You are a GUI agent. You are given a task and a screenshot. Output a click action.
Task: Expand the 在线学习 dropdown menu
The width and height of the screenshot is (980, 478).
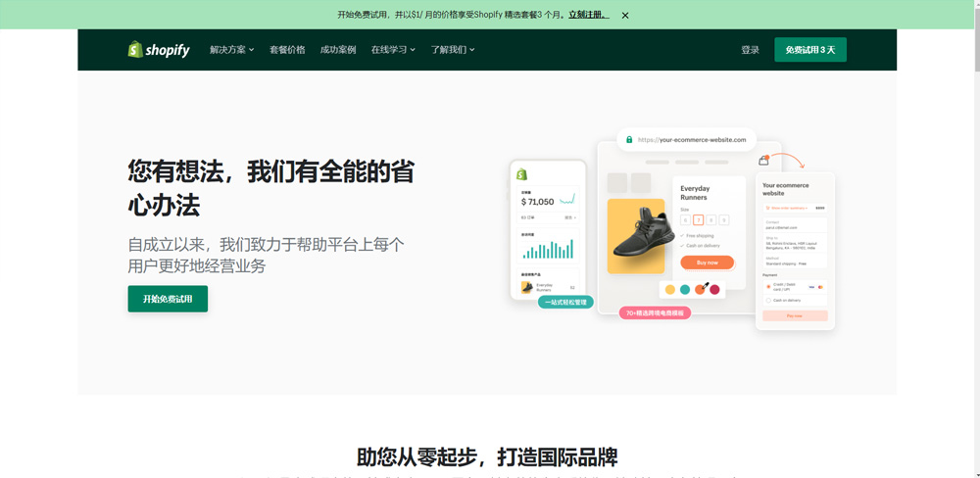[393, 50]
